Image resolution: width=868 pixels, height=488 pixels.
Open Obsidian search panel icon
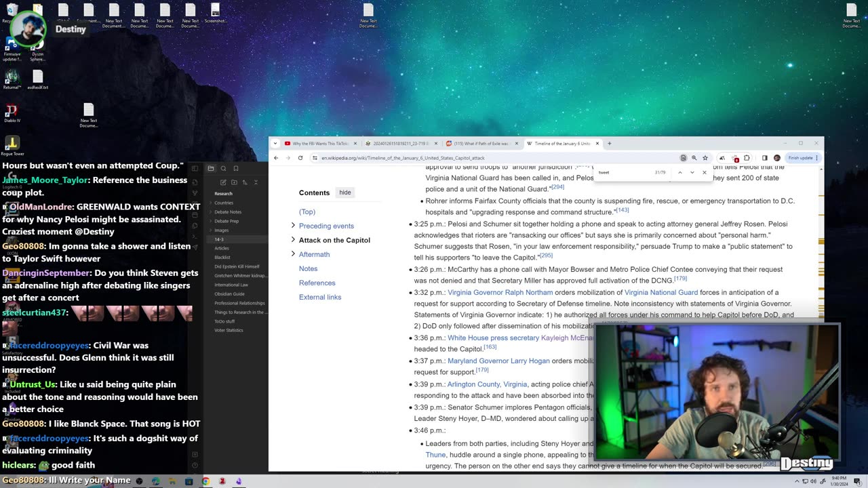223,169
